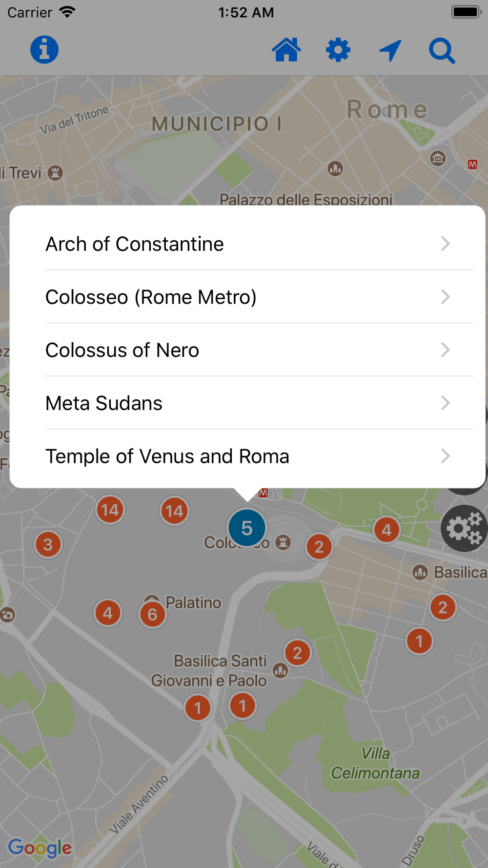Expand the Arch of Constantine chevron
Viewport: 488px width, 868px height.
click(x=445, y=244)
